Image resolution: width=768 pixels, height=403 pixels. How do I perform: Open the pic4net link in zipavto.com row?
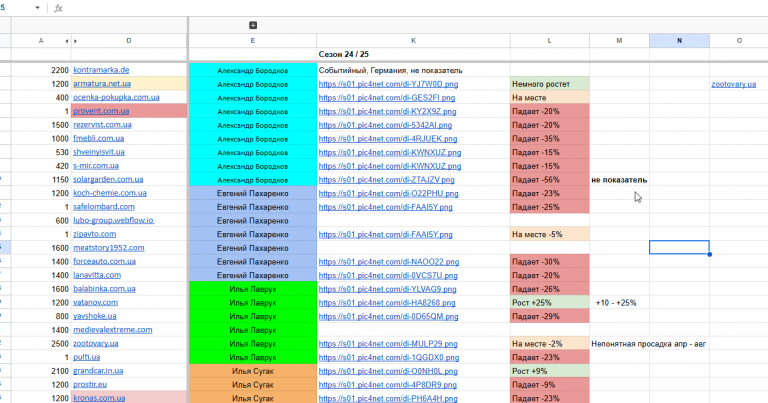[385, 235]
